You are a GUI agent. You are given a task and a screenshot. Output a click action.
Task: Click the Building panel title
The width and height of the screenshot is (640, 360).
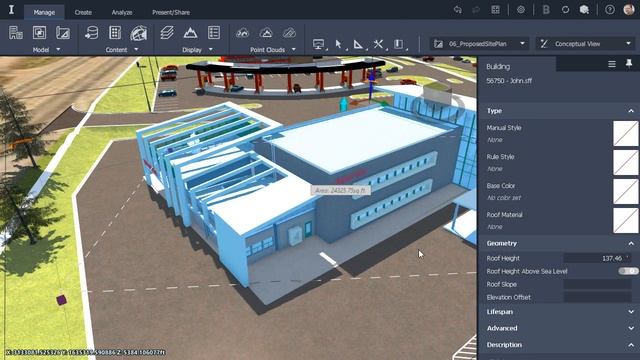click(498, 67)
